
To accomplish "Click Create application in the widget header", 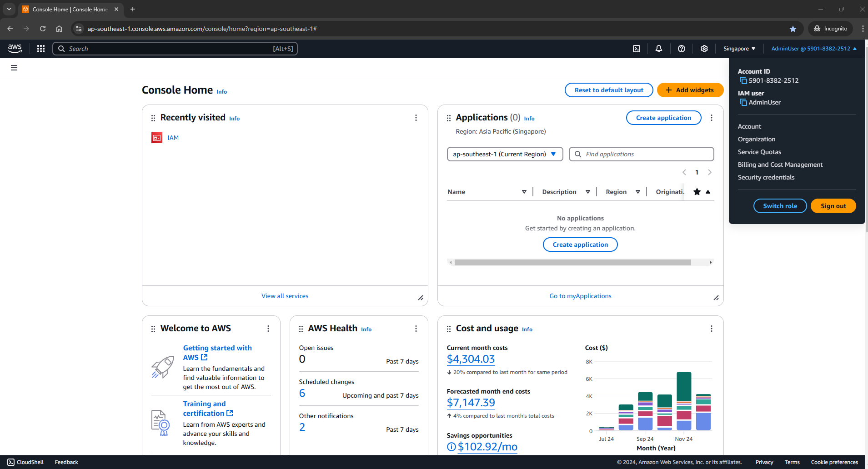I will (663, 118).
